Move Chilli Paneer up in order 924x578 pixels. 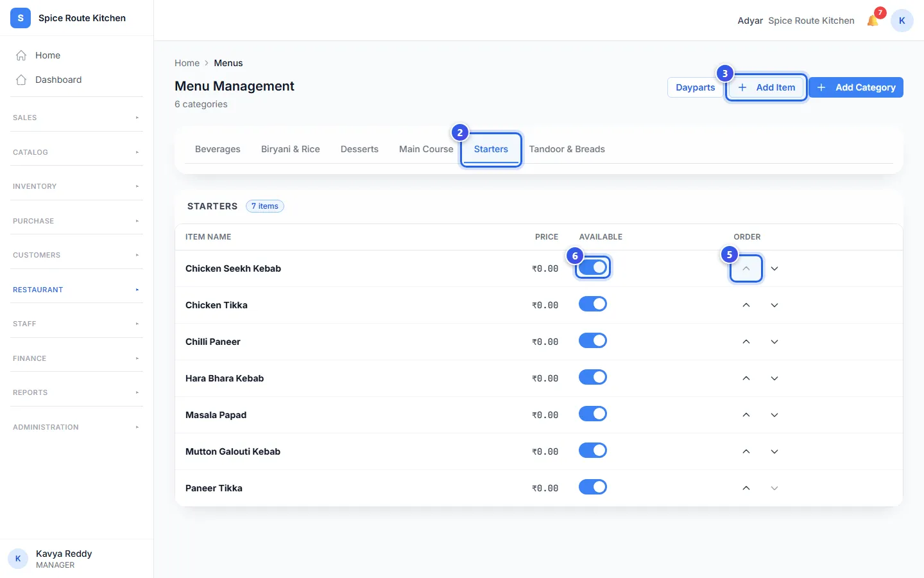[x=746, y=342]
